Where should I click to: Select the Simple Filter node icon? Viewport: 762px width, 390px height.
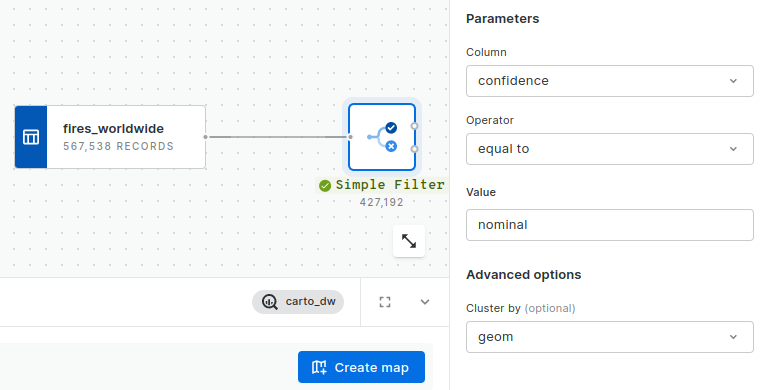tap(382, 137)
